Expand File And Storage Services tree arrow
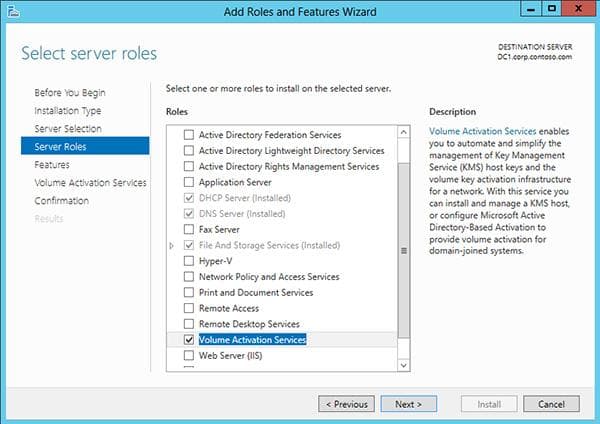Screen dimensions: 600x424 [x=172, y=246]
